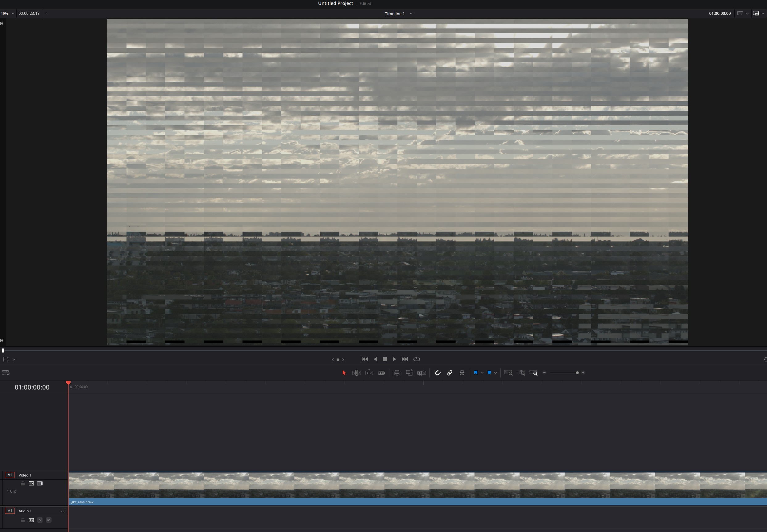Screen dimensions: 767x532
Task: Click the V1 auto track selector button
Action: pyautogui.click(x=10, y=475)
